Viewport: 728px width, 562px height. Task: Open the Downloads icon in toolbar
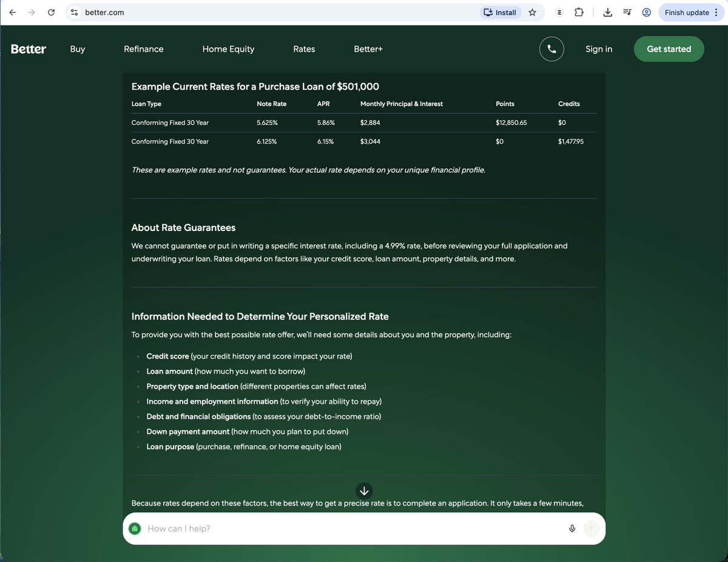click(x=608, y=12)
